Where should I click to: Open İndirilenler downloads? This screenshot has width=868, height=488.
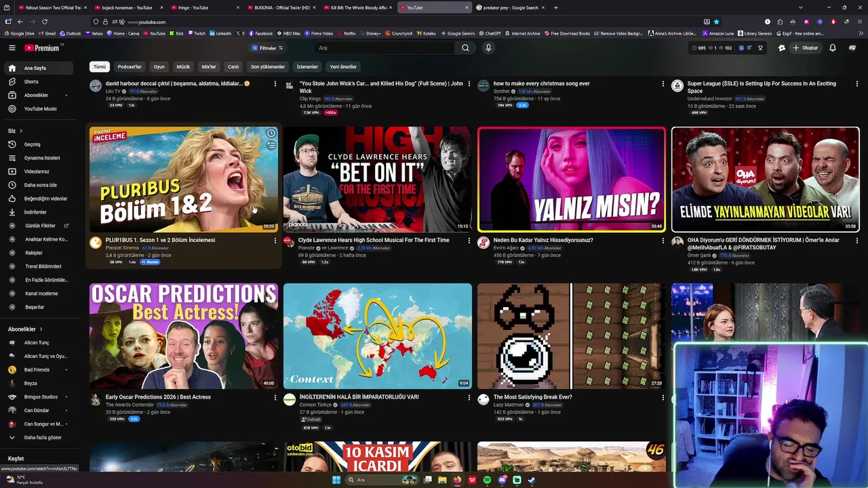(37, 212)
